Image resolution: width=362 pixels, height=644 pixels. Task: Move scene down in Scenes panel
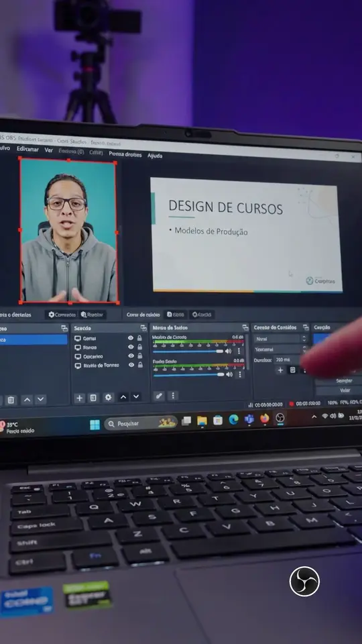tap(40, 399)
